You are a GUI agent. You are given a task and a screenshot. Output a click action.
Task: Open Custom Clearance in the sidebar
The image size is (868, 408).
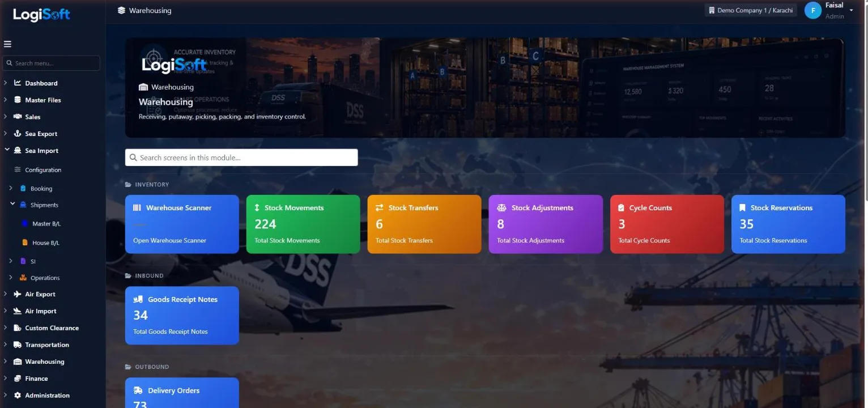pyautogui.click(x=52, y=328)
